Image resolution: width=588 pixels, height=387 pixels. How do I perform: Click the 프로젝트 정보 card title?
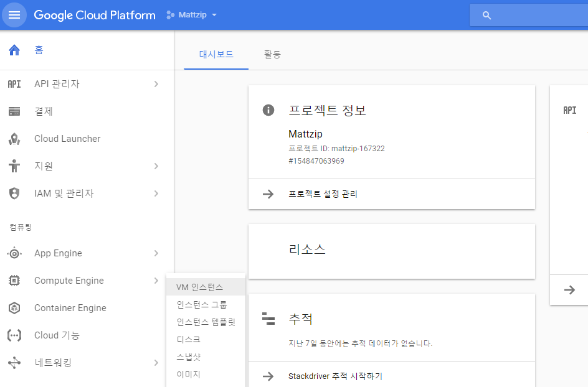(327, 110)
